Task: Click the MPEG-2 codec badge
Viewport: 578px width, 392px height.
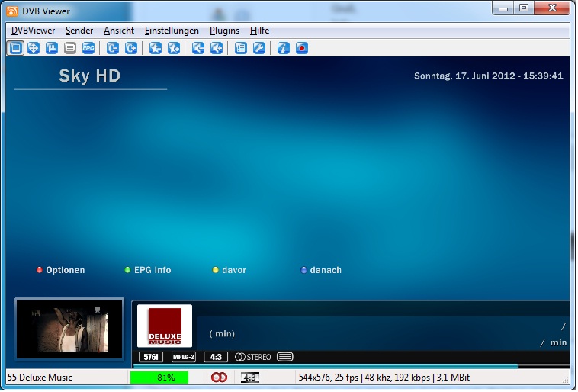Action: coord(184,357)
